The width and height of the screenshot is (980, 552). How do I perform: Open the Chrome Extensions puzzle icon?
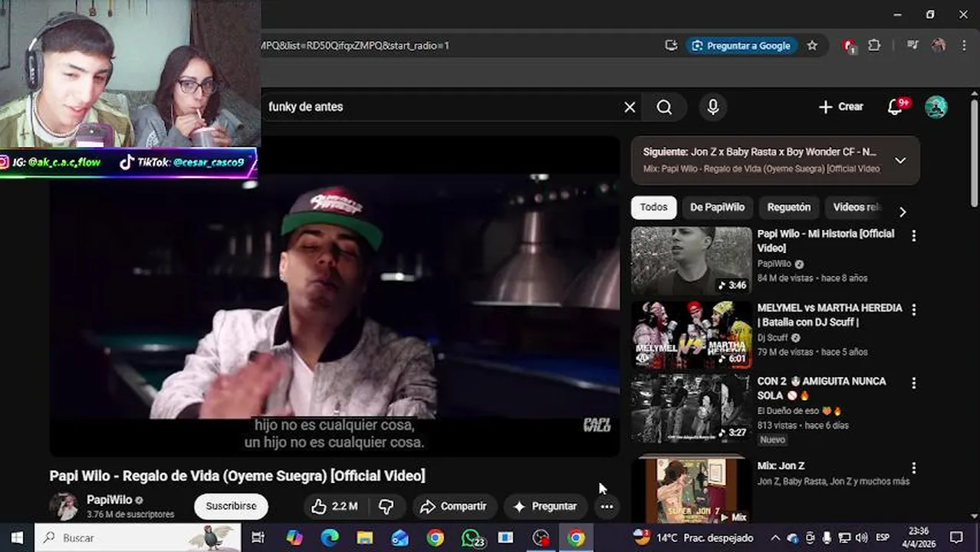tap(874, 45)
